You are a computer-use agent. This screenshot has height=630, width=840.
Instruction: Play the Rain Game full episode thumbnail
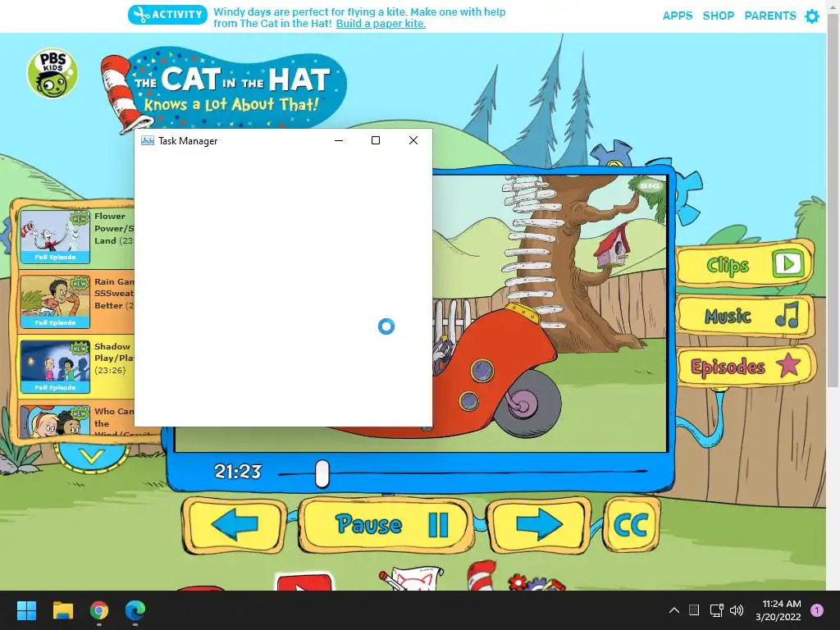pyautogui.click(x=55, y=302)
